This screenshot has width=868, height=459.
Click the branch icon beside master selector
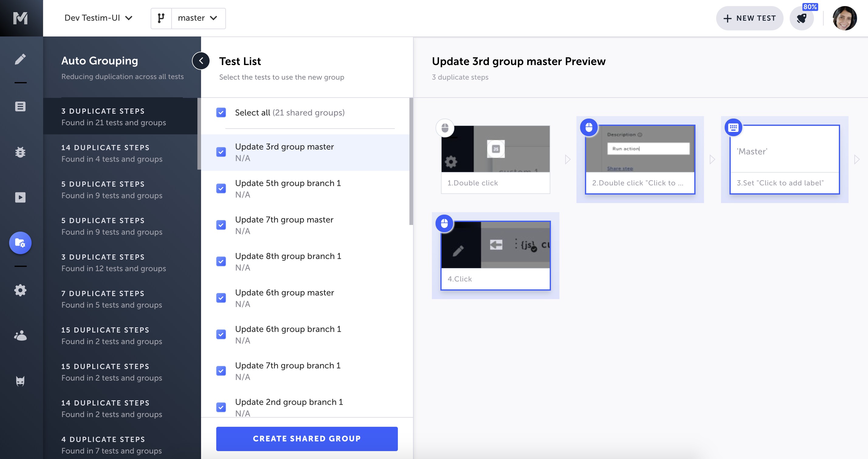coord(161,18)
